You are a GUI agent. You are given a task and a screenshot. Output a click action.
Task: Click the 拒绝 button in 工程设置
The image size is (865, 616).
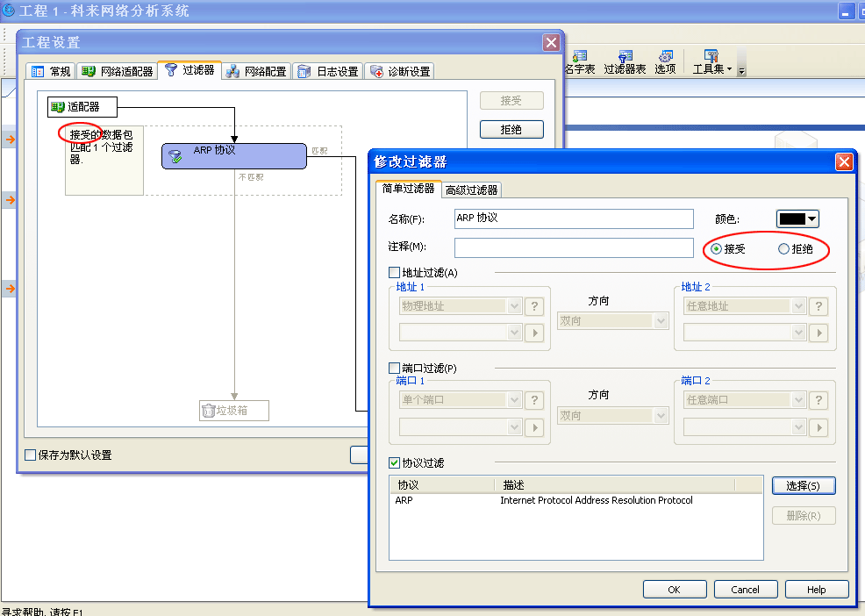tap(511, 130)
